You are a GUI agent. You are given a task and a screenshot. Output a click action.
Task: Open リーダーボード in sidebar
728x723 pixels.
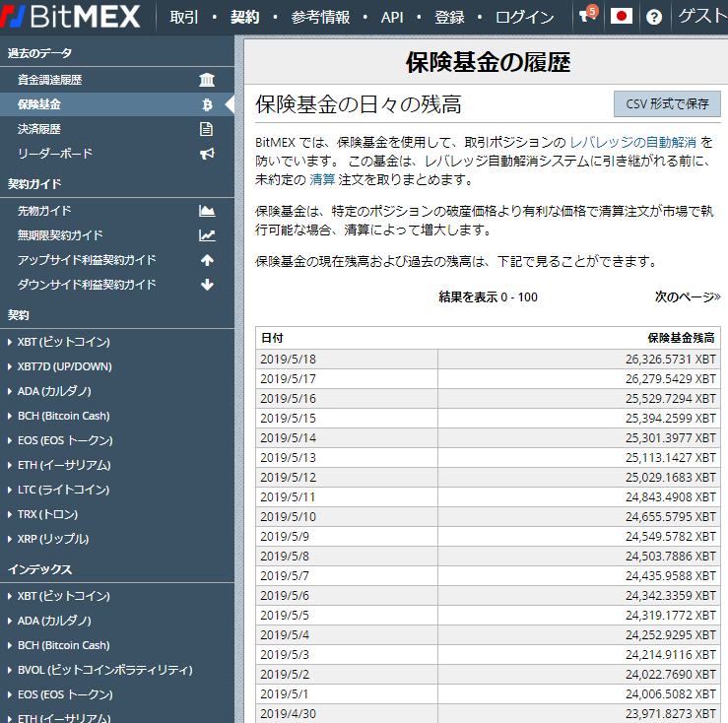[55, 154]
